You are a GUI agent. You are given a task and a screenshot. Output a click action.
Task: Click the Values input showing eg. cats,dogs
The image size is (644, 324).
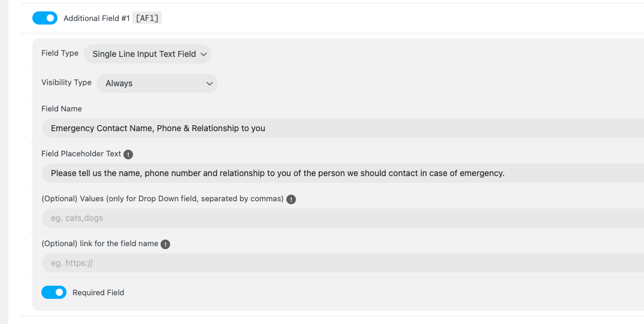[x=343, y=218]
